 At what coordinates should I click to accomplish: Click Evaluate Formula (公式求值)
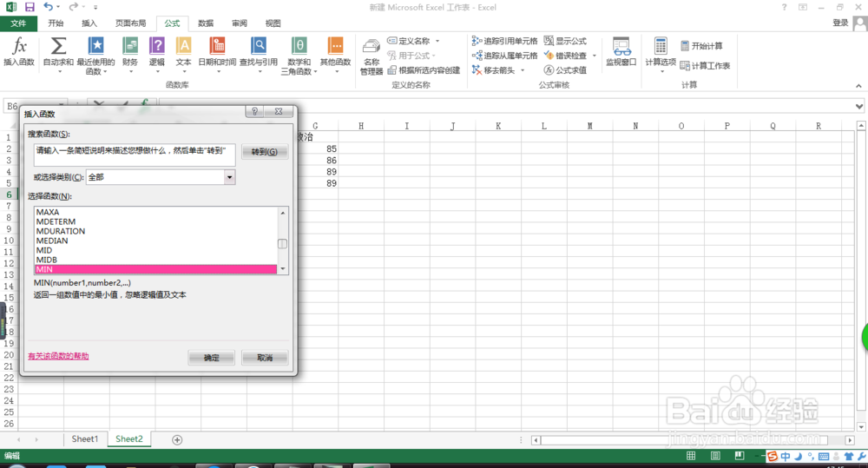click(565, 70)
